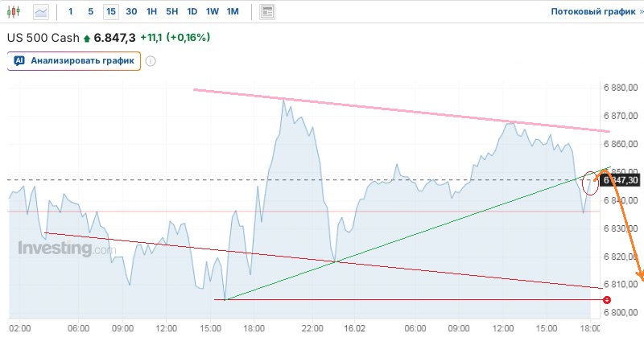
Task: Switch to the 30 minute interval
Action: click(x=131, y=12)
